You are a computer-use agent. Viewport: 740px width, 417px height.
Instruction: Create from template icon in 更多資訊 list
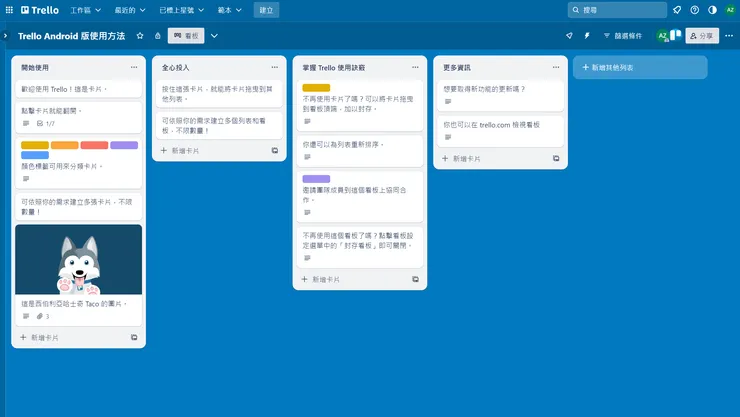click(556, 159)
